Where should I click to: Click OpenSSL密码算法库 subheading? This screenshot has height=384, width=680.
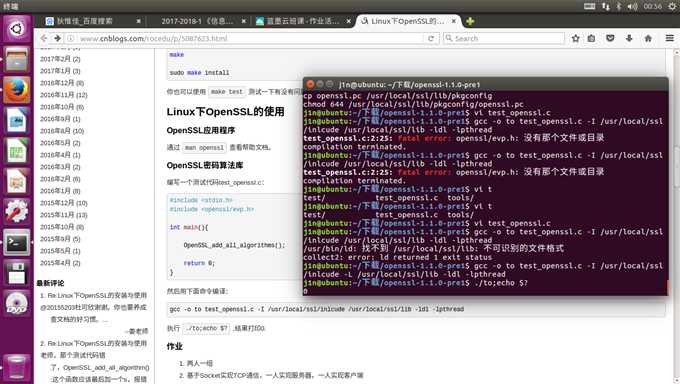[205, 165]
